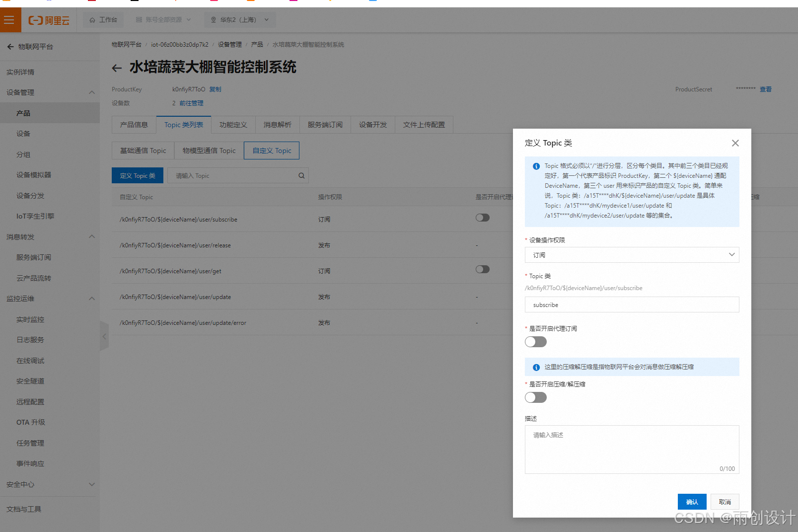
Task: Click the /user/release topic row text
Action: tap(175, 245)
